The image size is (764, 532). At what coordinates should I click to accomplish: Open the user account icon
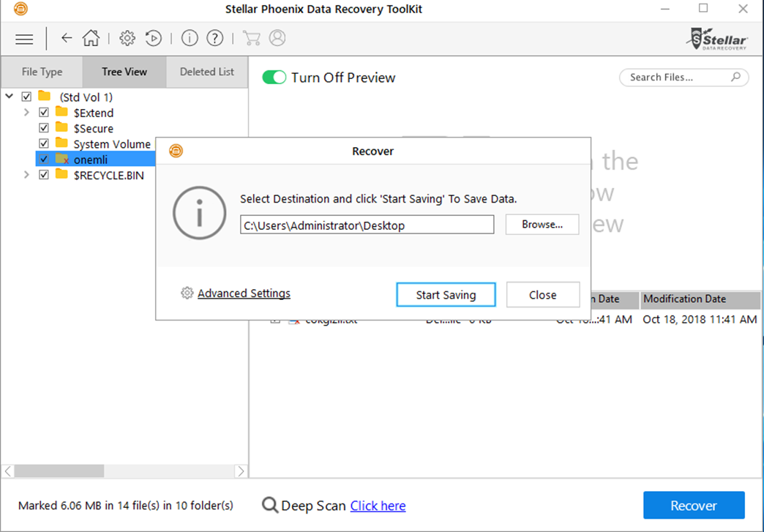(x=277, y=38)
